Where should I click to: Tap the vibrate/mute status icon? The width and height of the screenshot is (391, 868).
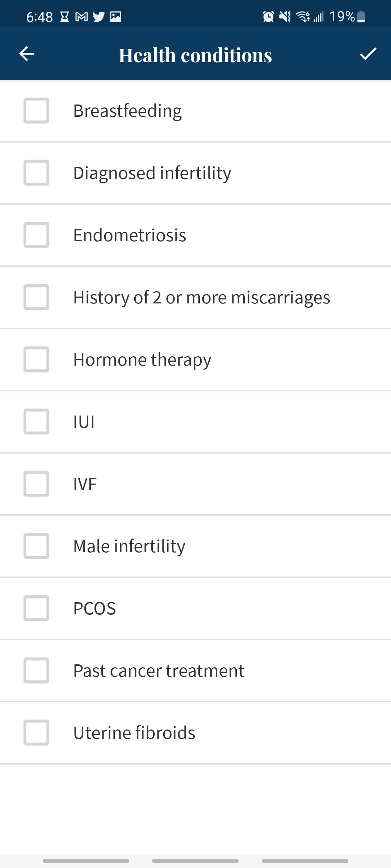click(x=284, y=16)
